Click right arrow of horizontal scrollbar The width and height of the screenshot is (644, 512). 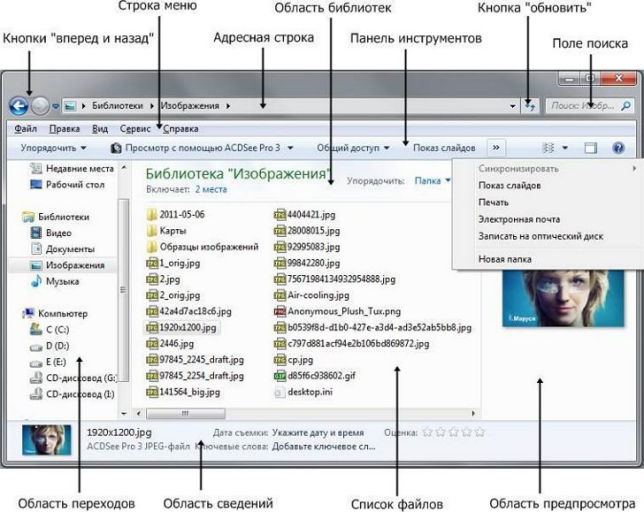[x=474, y=413]
